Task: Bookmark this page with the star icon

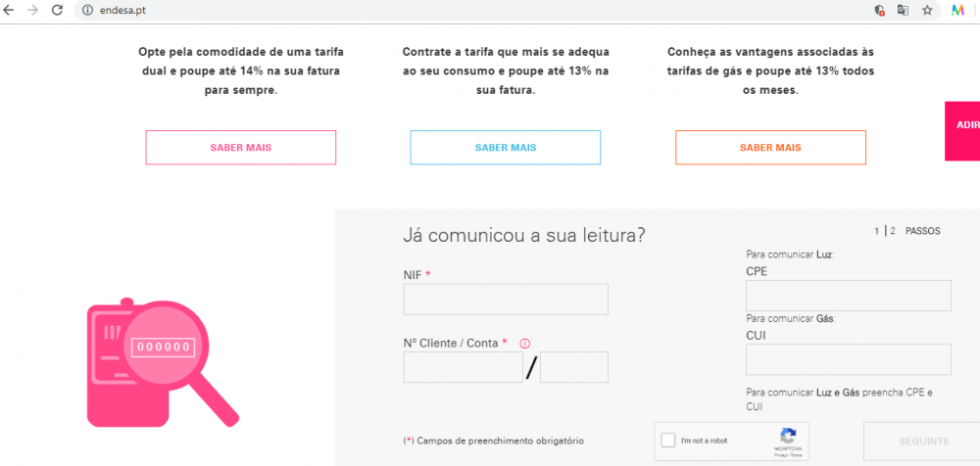Action: tap(927, 10)
